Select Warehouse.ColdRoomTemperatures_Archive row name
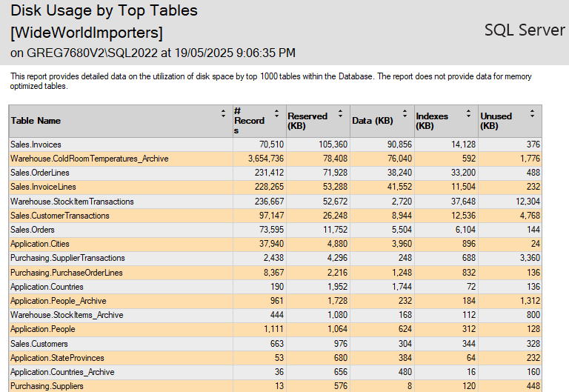 coord(89,159)
